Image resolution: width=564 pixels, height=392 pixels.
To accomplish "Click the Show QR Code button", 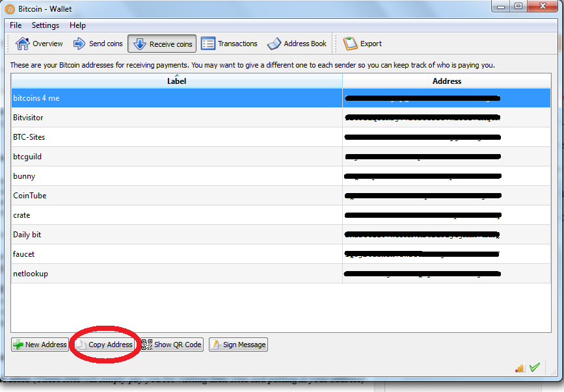I will tap(172, 345).
